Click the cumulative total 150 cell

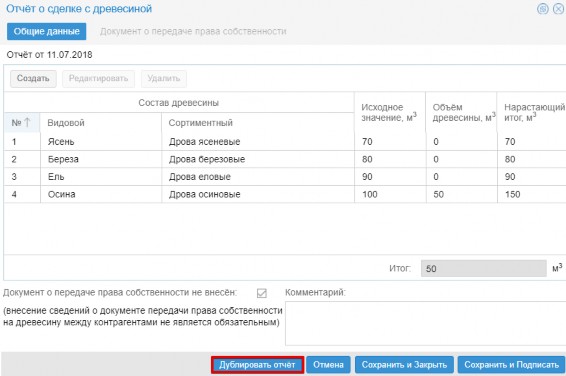(x=532, y=194)
